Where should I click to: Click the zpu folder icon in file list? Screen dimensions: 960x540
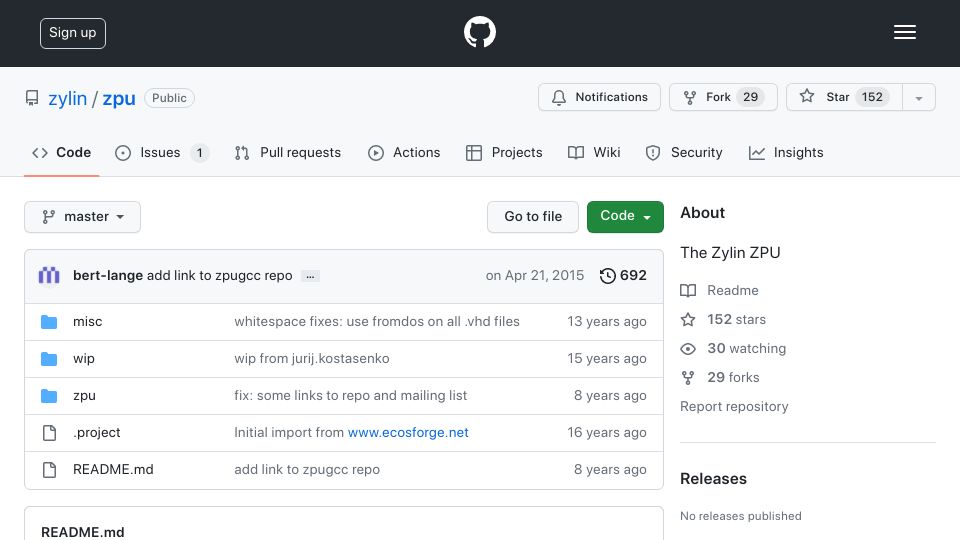pyautogui.click(x=49, y=396)
